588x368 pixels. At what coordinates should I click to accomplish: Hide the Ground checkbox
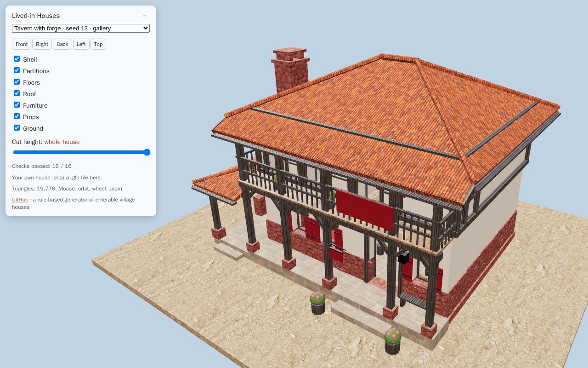pyautogui.click(x=17, y=128)
